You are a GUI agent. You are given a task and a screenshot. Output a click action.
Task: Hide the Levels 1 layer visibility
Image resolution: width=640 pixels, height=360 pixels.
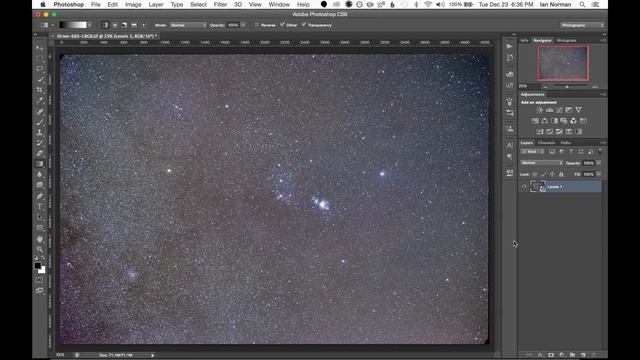coord(524,187)
